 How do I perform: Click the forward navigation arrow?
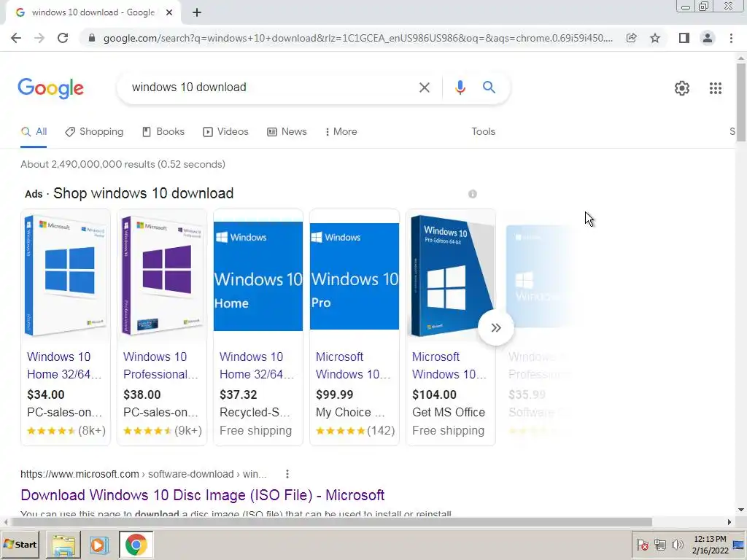click(x=39, y=38)
